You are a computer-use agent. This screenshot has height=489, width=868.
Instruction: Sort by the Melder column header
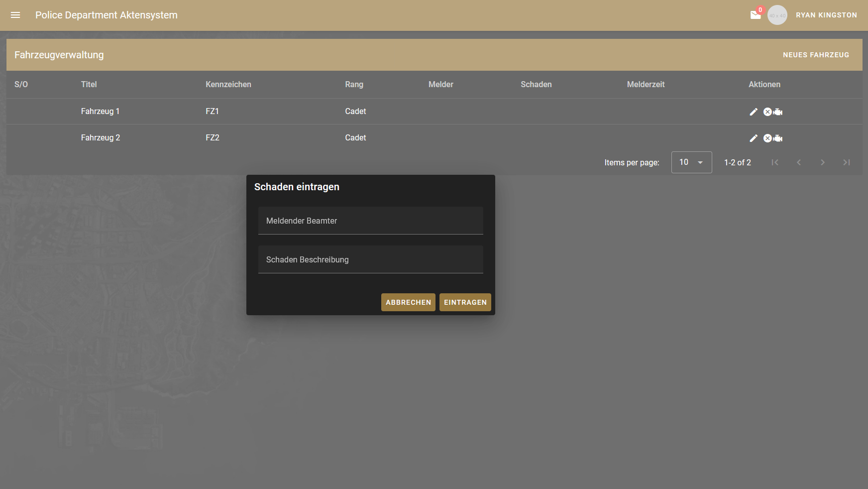click(x=441, y=85)
